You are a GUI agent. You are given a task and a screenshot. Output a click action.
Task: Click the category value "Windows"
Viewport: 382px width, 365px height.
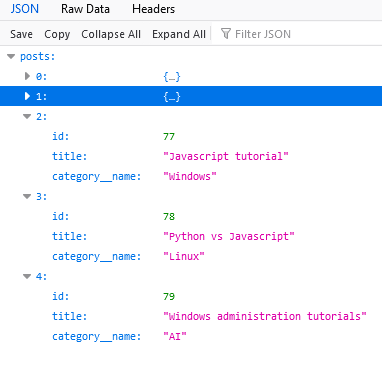190,176
